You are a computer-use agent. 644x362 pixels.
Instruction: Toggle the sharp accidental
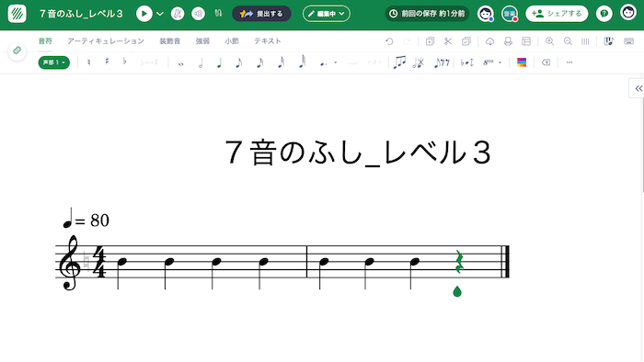pos(107,62)
